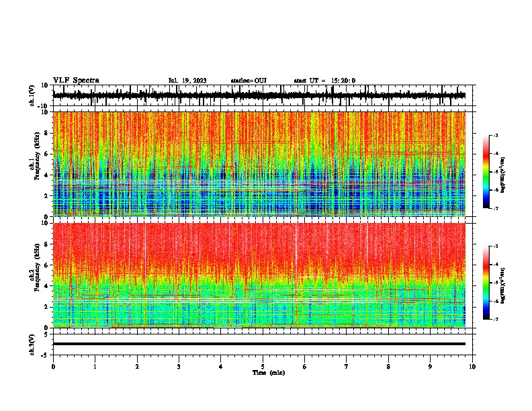Viewport: 532px width, 411px height.
Task: Click the time axis tick label "3"
Action: click(x=179, y=367)
